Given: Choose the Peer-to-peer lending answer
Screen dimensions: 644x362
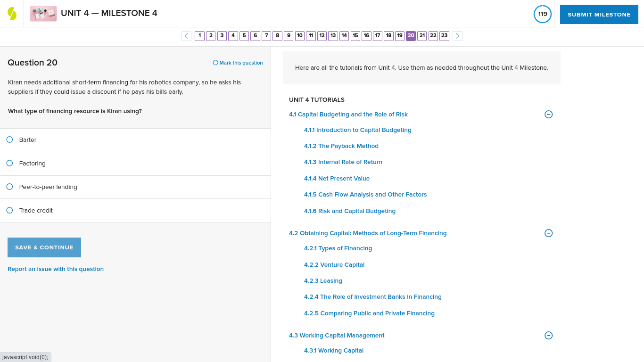Looking at the screenshot, I should click(x=9, y=187).
